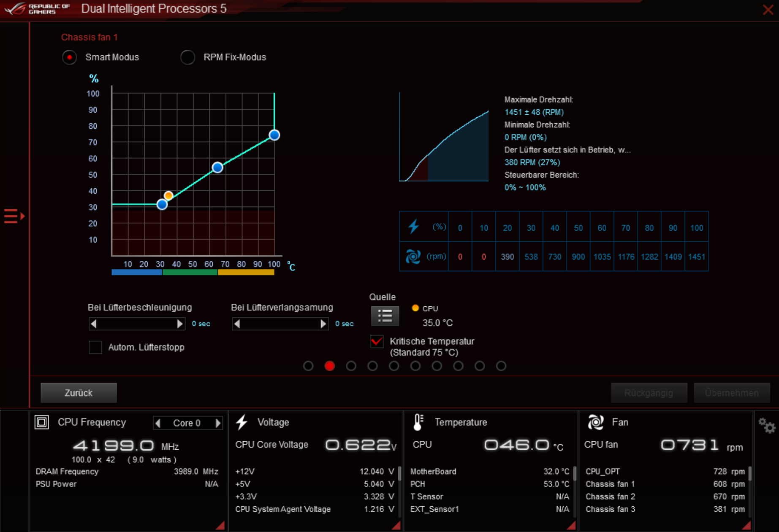Decrease fan deceleration time left arrow
Image resolution: width=779 pixels, height=532 pixels.
237,324
